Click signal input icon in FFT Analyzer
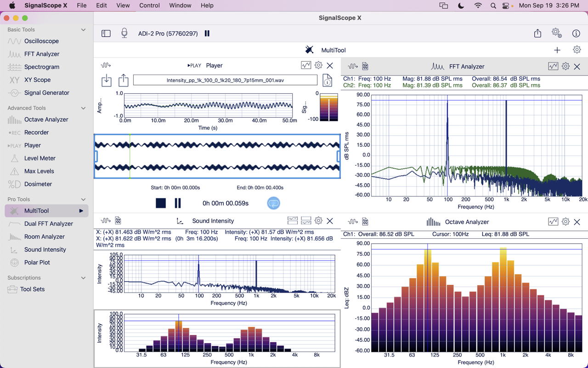The width and height of the screenshot is (588, 368). point(353,66)
